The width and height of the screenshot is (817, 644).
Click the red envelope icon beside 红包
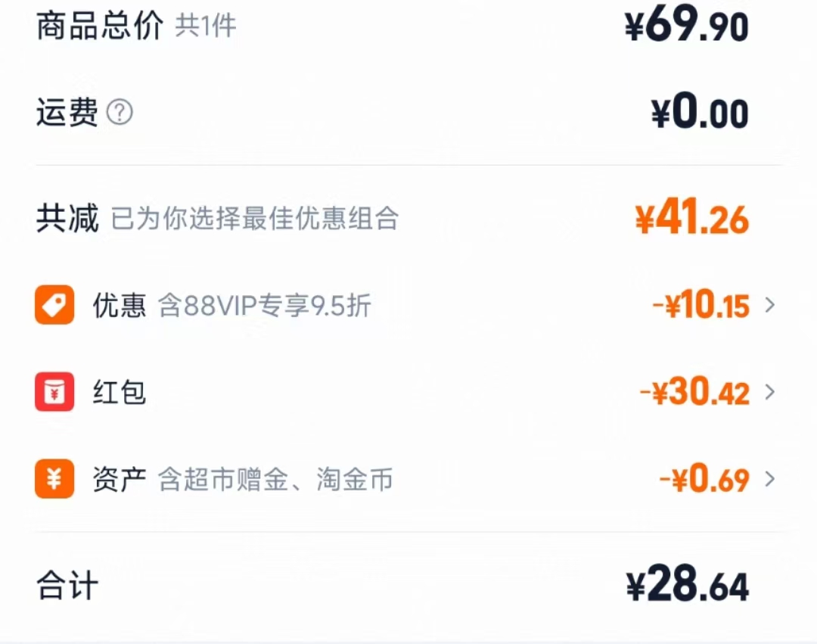point(54,392)
